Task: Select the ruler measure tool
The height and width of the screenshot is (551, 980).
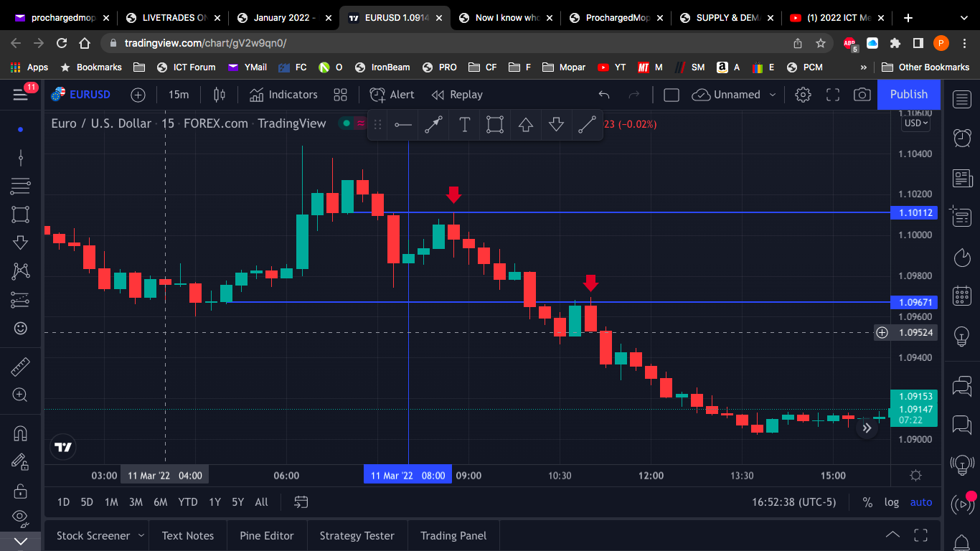Action: click(x=21, y=367)
